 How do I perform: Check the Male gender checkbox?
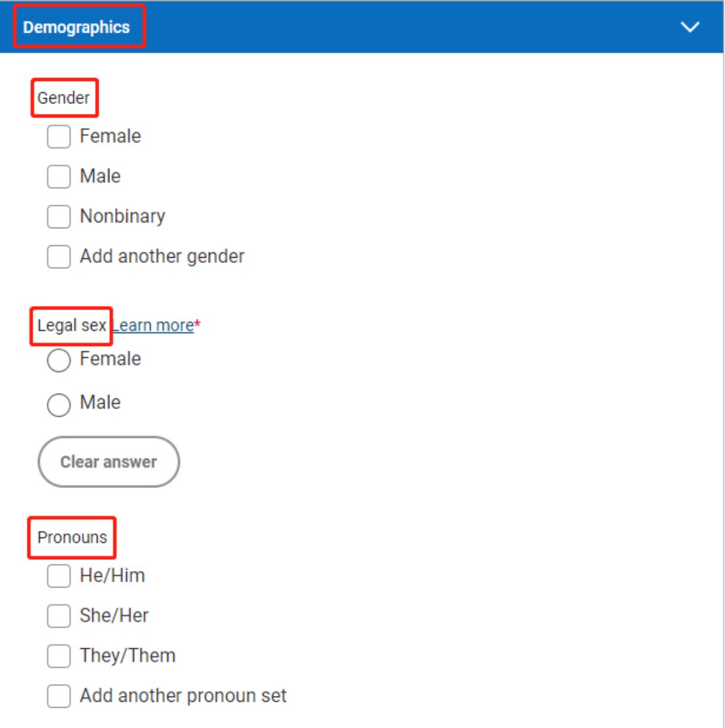coord(59,177)
